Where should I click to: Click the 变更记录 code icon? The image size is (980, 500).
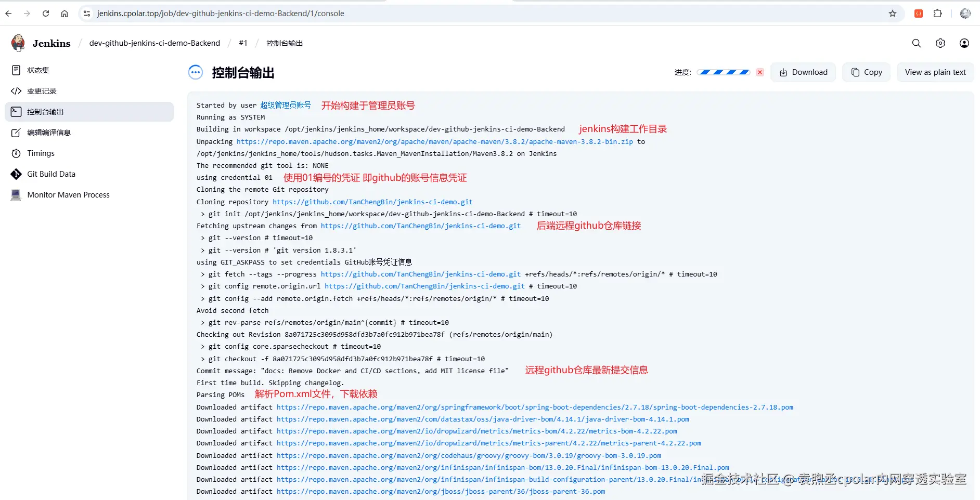pyautogui.click(x=16, y=91)
